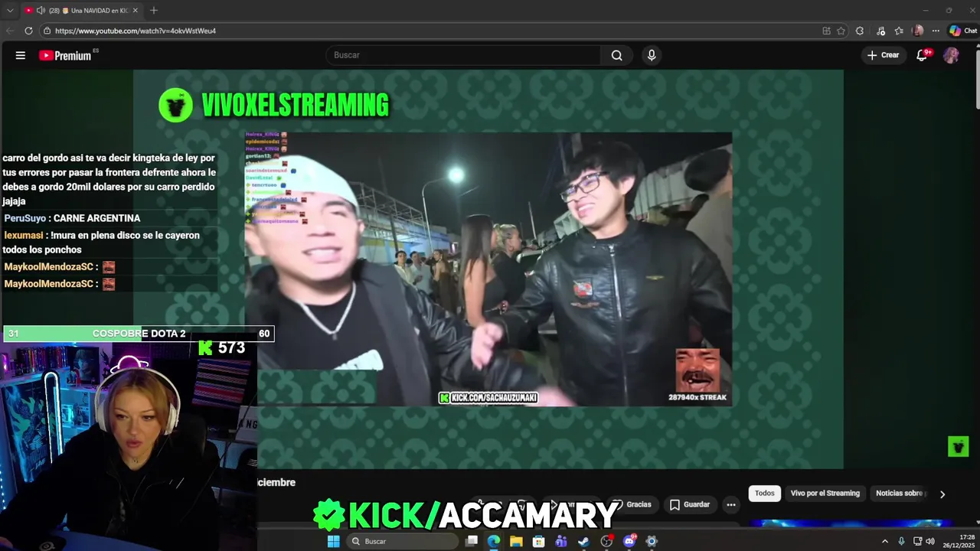
Task: Expand chips with the right arrow
Action: pos(942,494)
